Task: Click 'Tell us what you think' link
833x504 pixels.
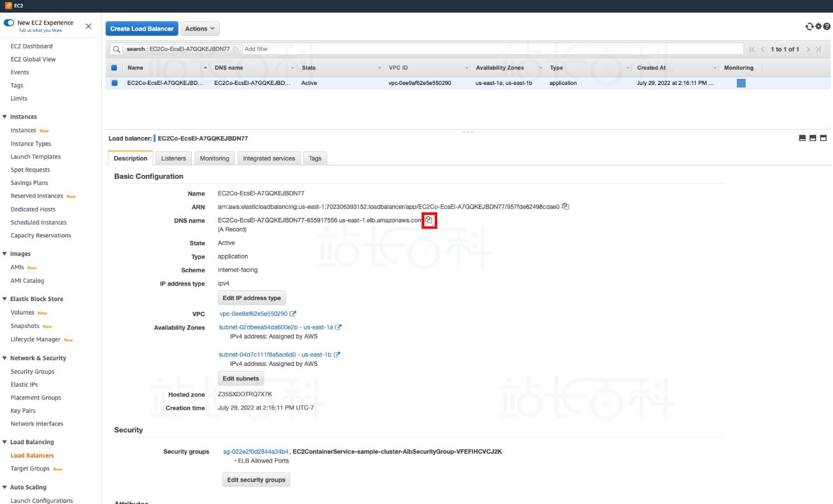Action: (x=40, y=31)
